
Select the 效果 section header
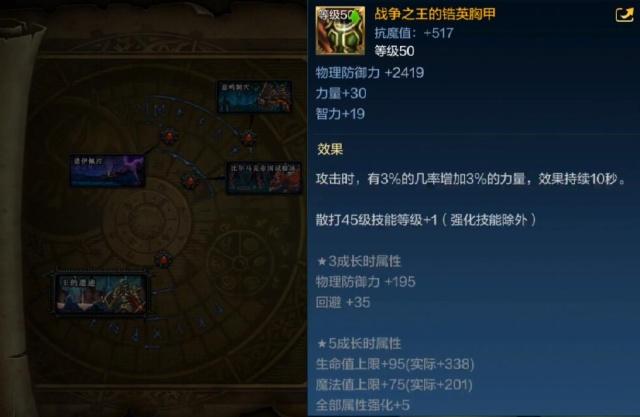coord(330,149)
